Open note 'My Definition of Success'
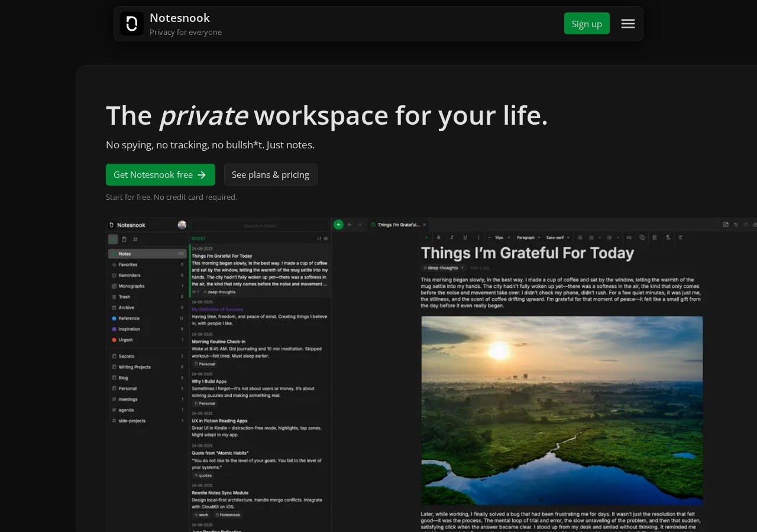This screenshot has height=532, width=757. tap(260, 314)
